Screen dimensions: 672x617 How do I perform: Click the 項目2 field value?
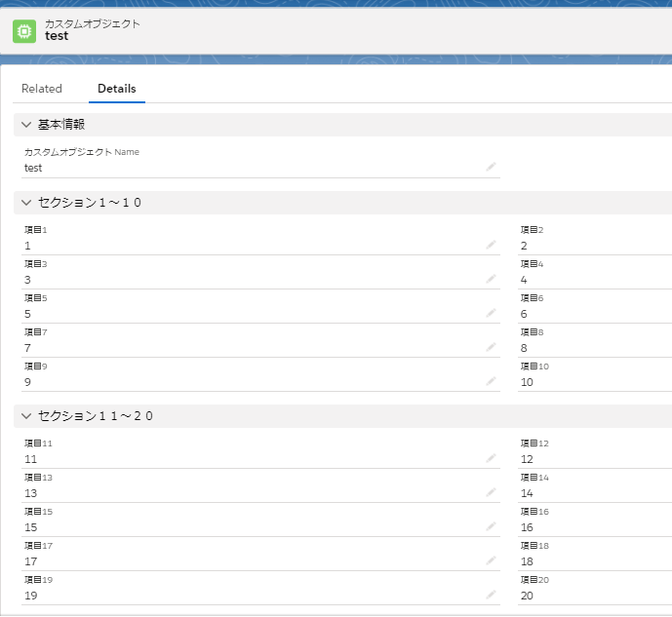[x=525, y=246]
